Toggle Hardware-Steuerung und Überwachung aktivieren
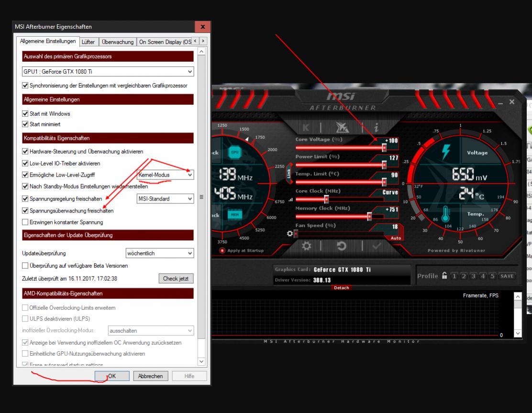This screenshot has height=413, width=532. (x=25, y=151)
